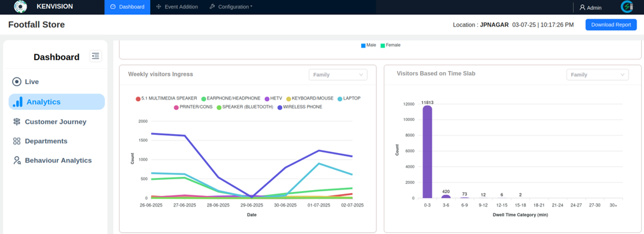This screenshot has width=644, height=234.
Task: Select the Dashboard tab in navbar
Action: point(127,7)
